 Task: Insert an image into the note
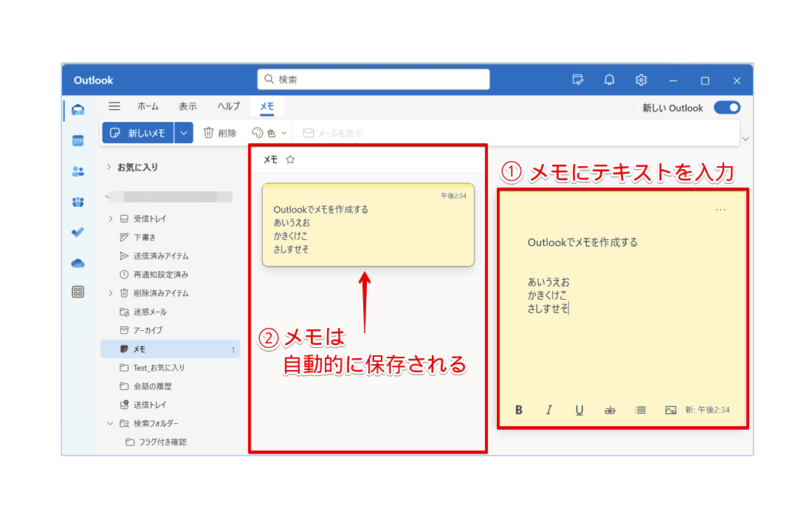click(671, 410)
